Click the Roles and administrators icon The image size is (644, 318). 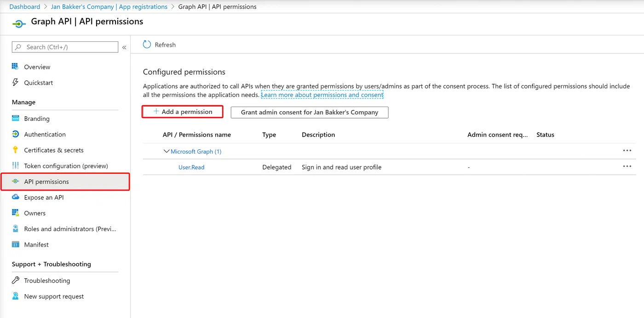[15, 229]
